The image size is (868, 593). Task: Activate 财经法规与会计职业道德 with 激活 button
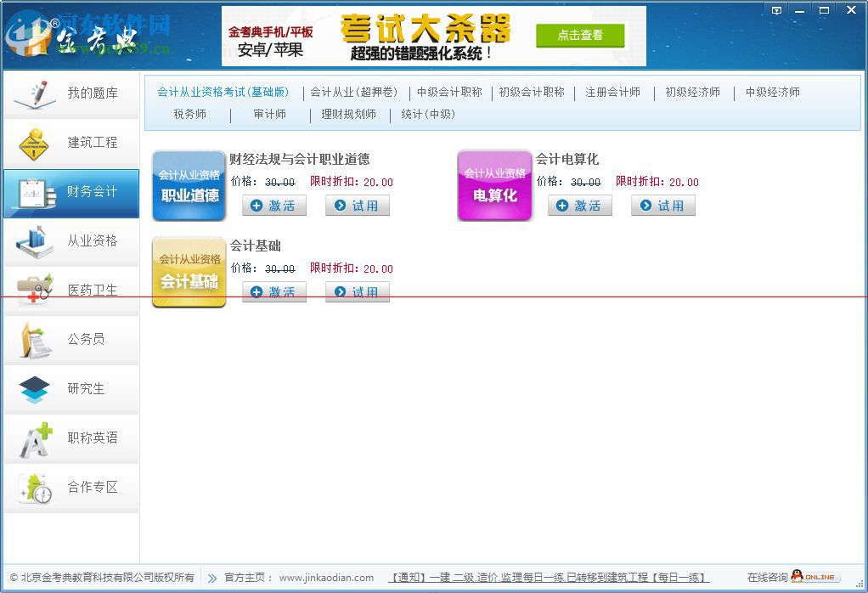(273, 205)
